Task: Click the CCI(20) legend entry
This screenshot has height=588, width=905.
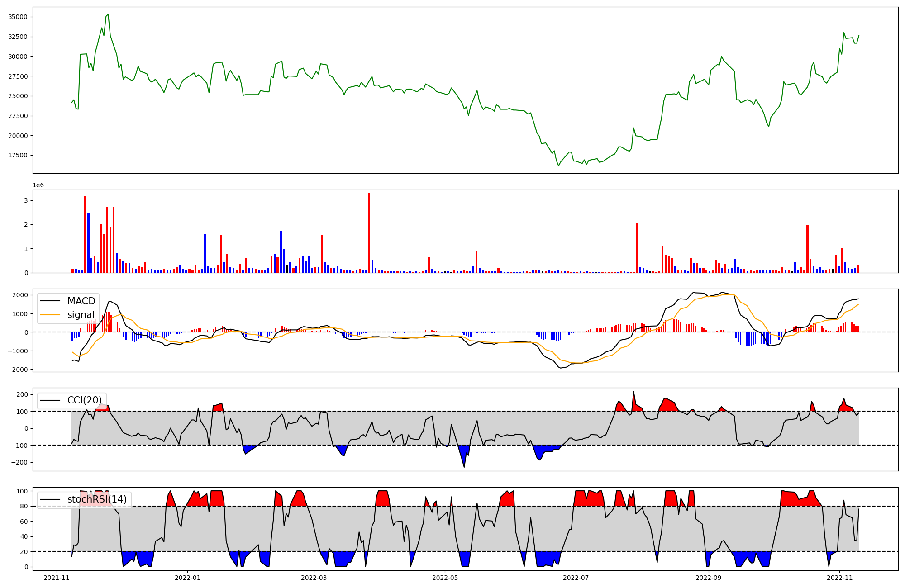Action: pyautogui.click(x=84, y=400)
